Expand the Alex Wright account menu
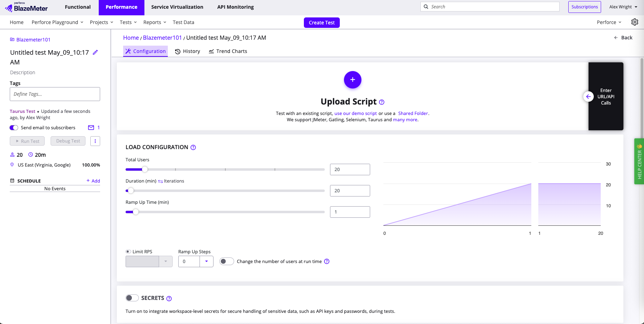 coord(623,7)
